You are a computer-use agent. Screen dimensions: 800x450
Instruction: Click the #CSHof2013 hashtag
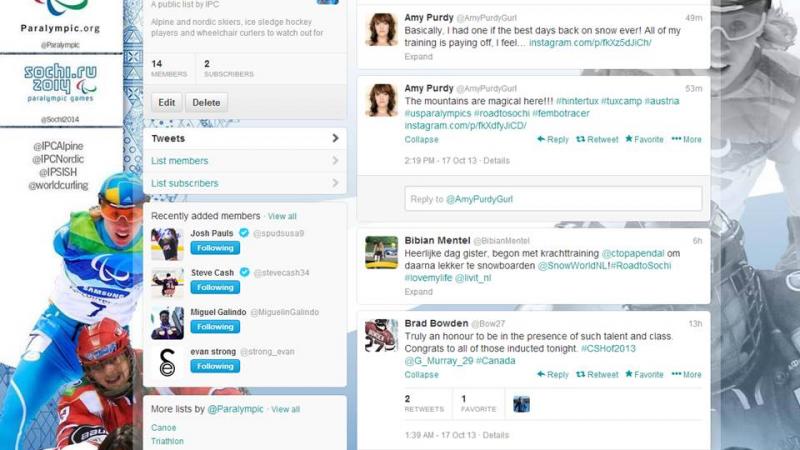pos(608,348)
